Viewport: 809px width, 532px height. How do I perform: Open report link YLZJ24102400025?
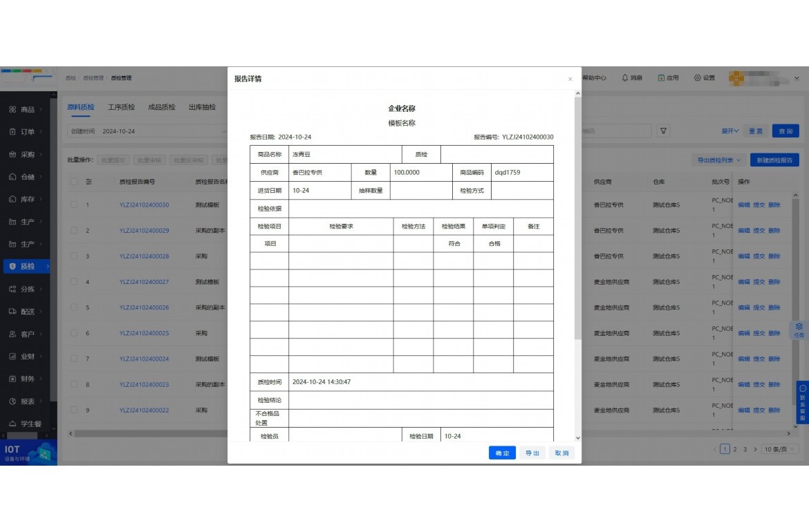pyautogui.click(x=144, y=333)
